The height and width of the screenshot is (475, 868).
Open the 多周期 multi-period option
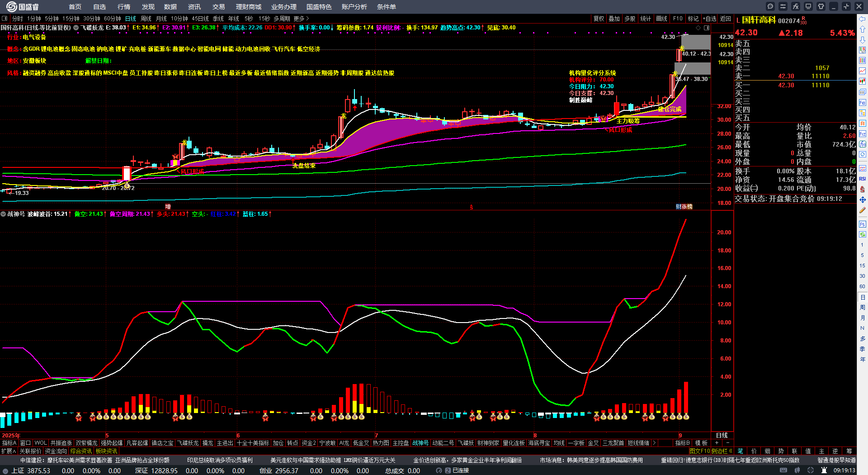[282, 19]
